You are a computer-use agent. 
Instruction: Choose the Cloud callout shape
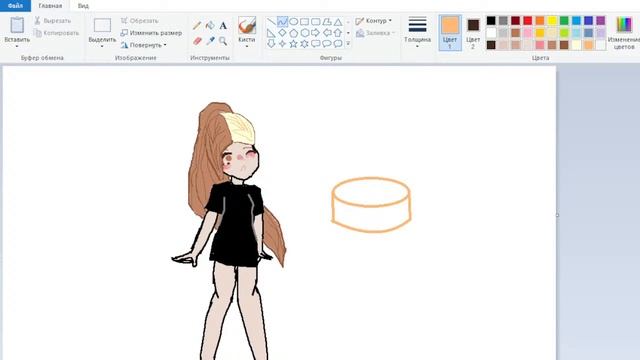click(338, 44)
